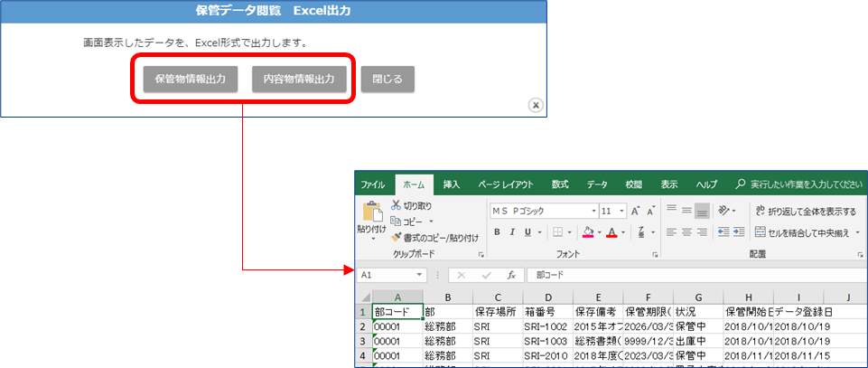This screenshot has width=868, height=368.
Task: Close the dialog with the round X icon
Action: pyautogui.click(x=536, y=106)
